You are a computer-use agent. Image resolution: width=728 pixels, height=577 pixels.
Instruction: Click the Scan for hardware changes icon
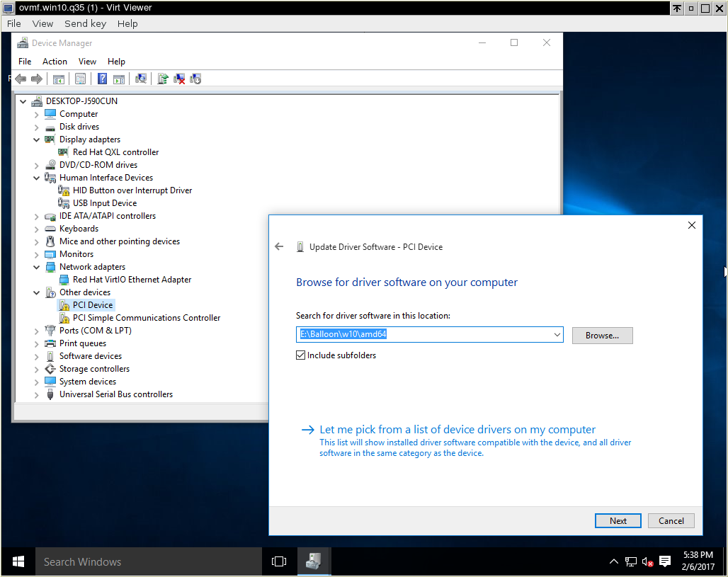tap(141, 79)
